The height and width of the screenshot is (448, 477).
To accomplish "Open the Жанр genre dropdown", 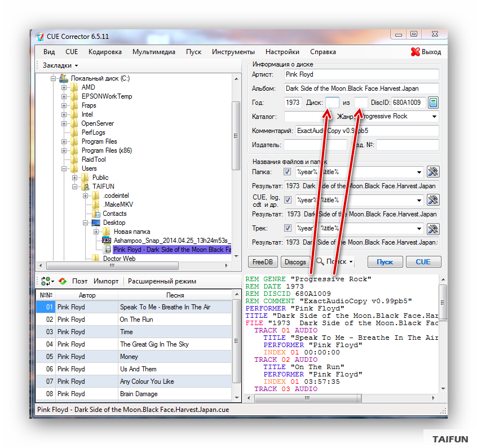I will (x=434, y=117).
